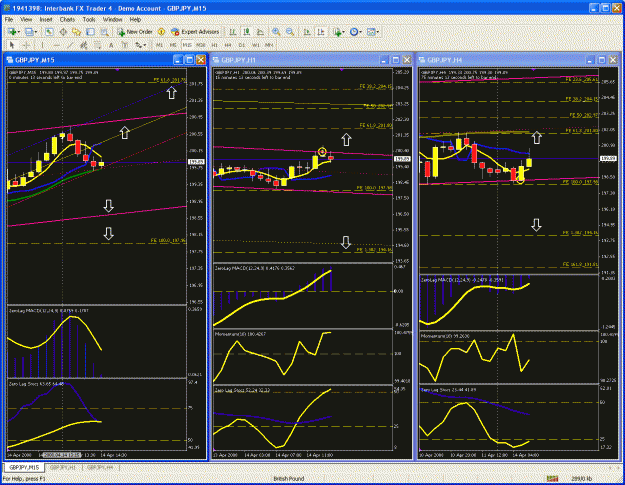Screen dimensions: 625x485
Task: Open the Insert menu
Action: (46, 19)
